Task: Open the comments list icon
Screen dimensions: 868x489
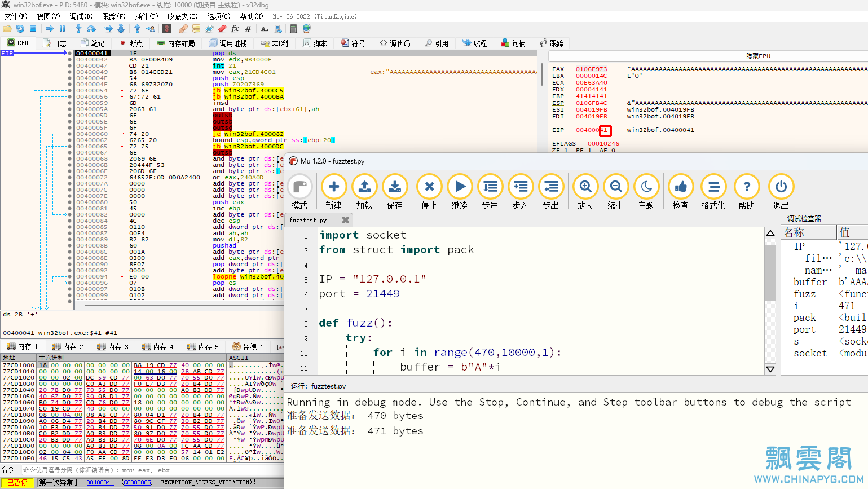Action: tap(196, 28)
